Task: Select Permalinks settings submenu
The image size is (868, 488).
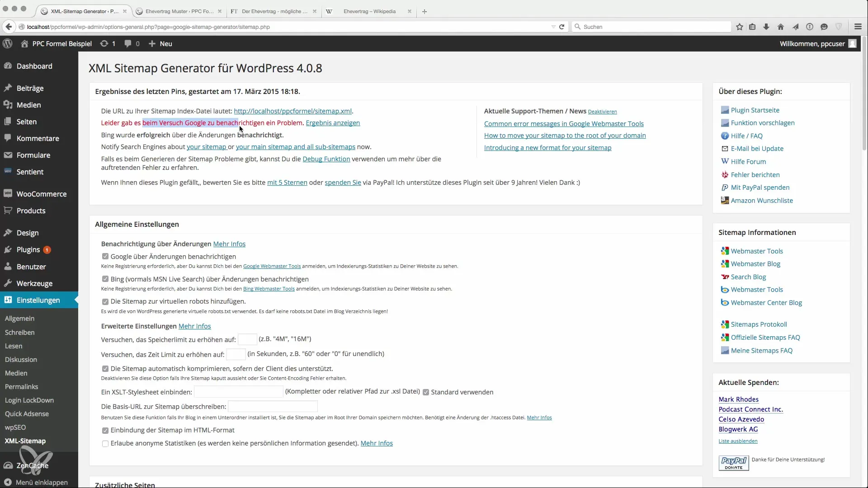Action: coord(21,386)
